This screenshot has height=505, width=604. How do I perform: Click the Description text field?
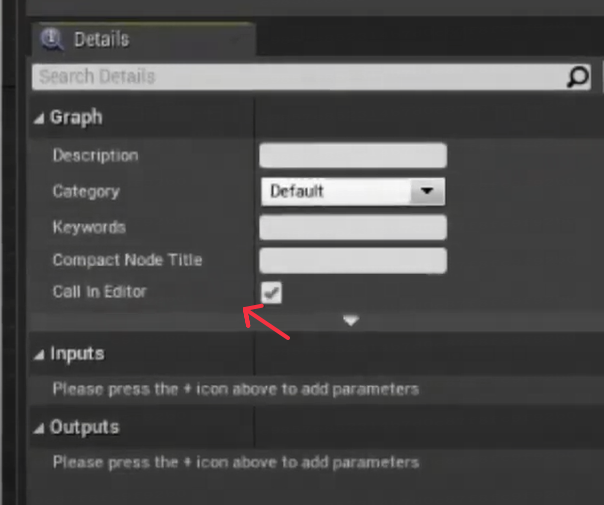point(353,156)
